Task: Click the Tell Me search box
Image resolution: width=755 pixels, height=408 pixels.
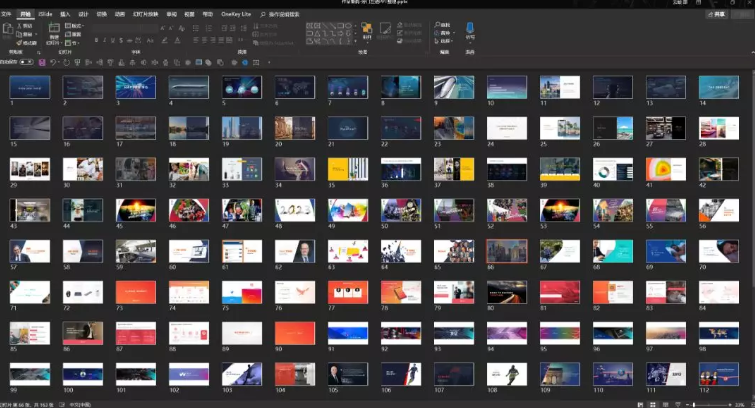Action: pyautogui.click(x=280, y=14)
